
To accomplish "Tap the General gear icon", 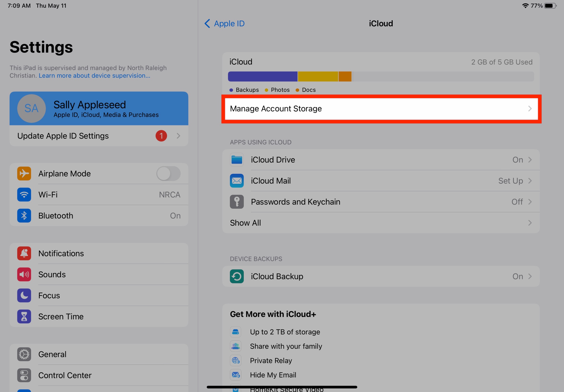I will (24, 354).
